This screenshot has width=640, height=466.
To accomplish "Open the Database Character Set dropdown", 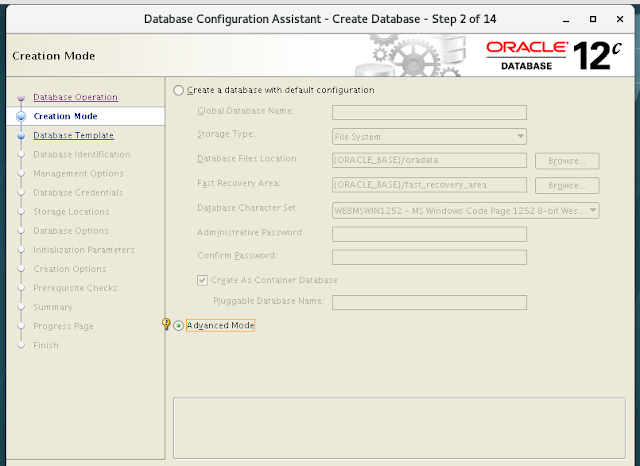I will click(x=466, y=211).
